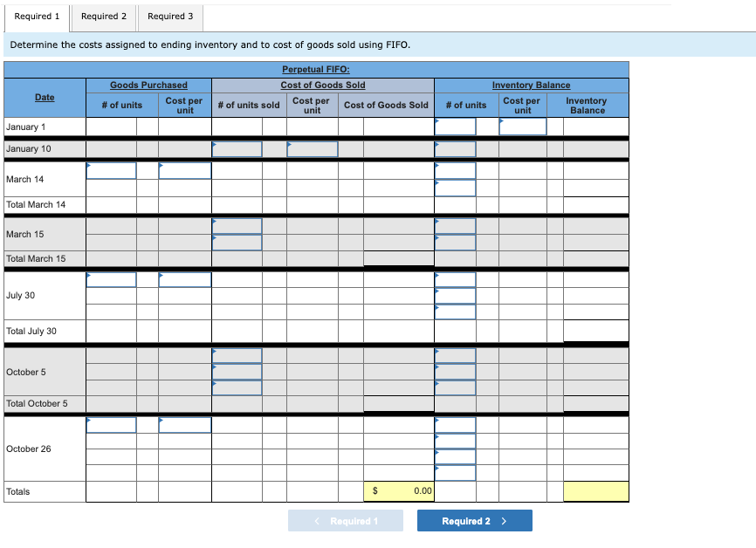Click the Required 1 back button
This screenshot has height=548, width=756.
pos(345,520)
